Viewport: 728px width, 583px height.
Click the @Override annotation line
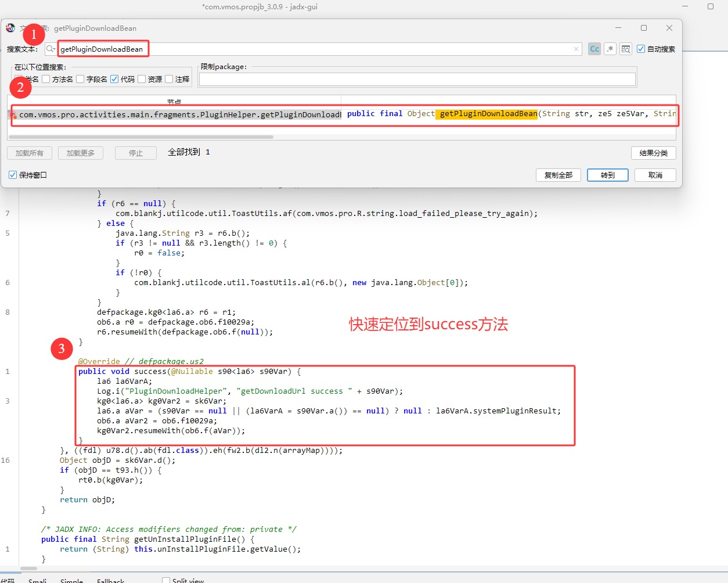pos(141,361)
